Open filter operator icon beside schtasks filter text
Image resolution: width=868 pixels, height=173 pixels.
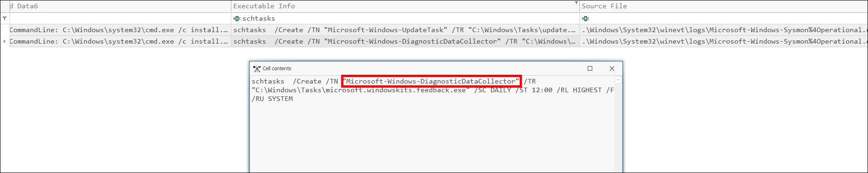(237, 18)
